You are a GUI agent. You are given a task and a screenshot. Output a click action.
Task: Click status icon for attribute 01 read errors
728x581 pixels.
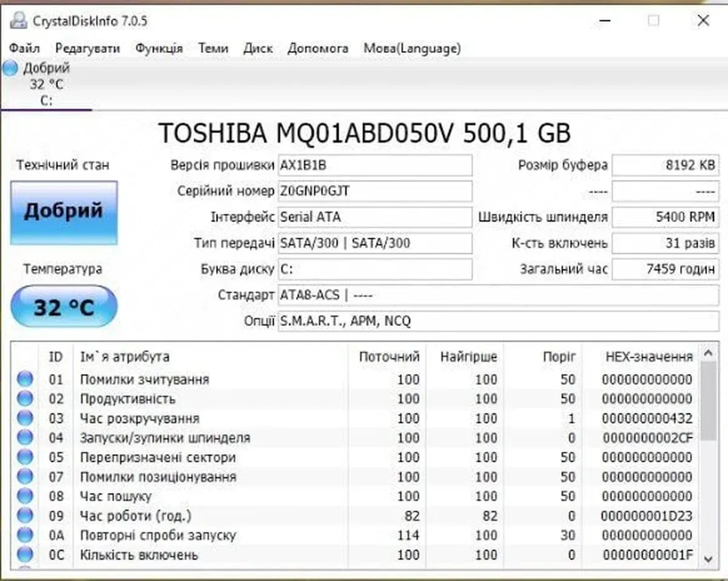coord(25,379)
